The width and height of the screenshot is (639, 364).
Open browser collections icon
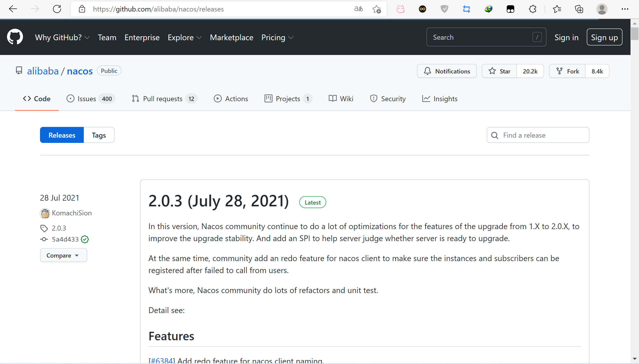pos(579,9)
